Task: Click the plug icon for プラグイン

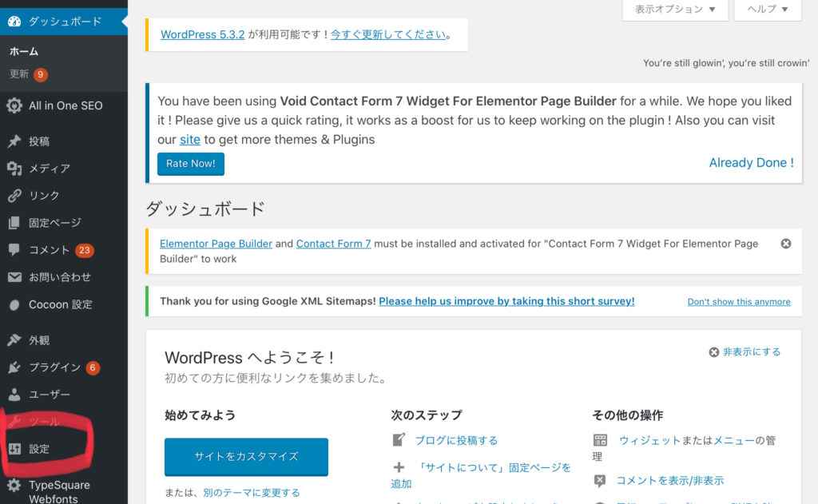Action: [x=14, y=367]
